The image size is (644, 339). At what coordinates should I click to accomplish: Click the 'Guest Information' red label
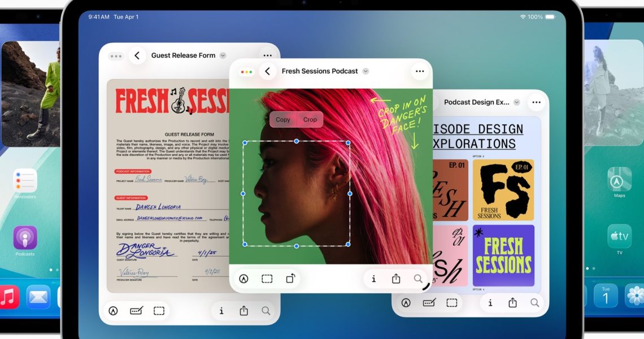coord(130,198)
